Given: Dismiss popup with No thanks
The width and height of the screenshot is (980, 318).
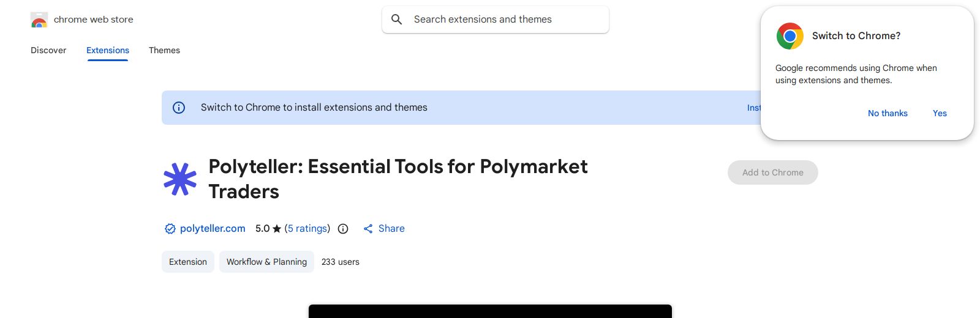Looking at the screenshot, I should pos(888,113).
